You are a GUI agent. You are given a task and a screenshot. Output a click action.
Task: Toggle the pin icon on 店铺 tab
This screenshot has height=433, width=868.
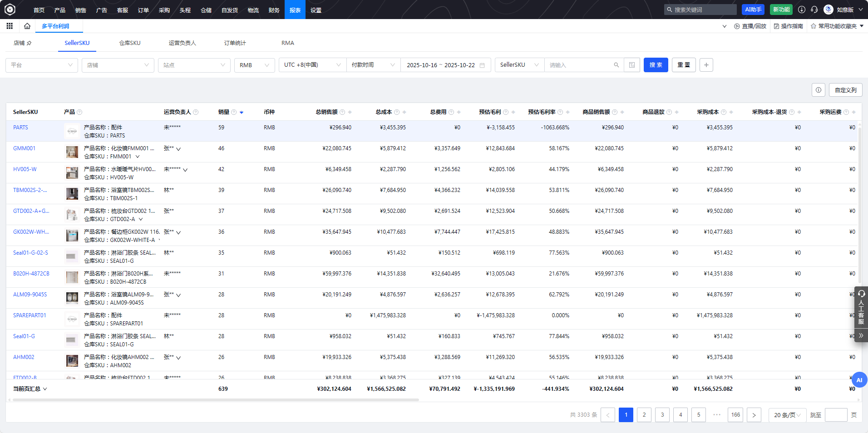point(29,43)
